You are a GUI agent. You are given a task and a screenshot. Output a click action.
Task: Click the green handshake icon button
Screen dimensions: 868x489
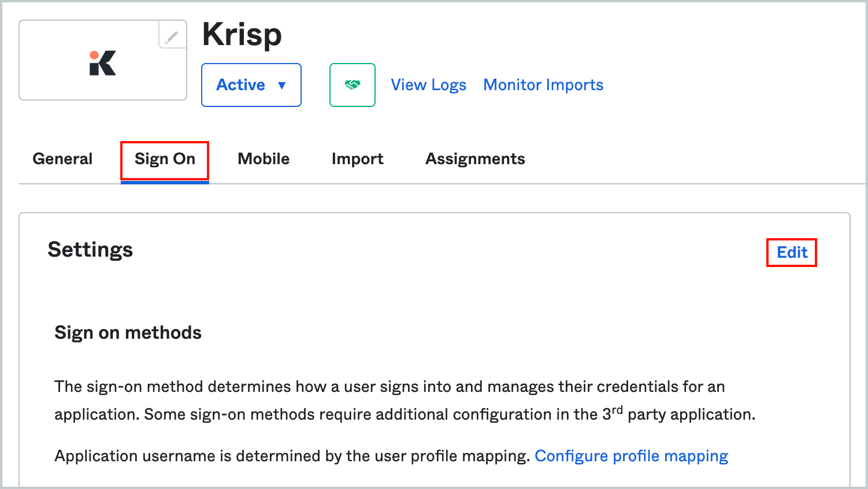[x=353, y=85]
